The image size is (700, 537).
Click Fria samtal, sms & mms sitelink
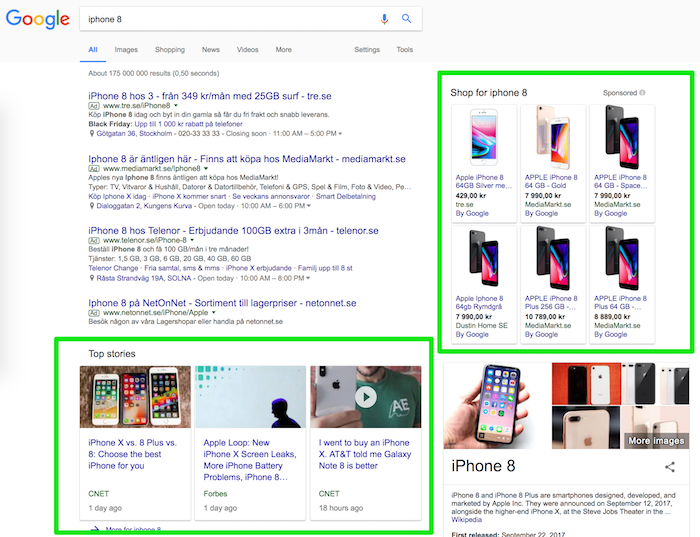(x=182, y=268)
